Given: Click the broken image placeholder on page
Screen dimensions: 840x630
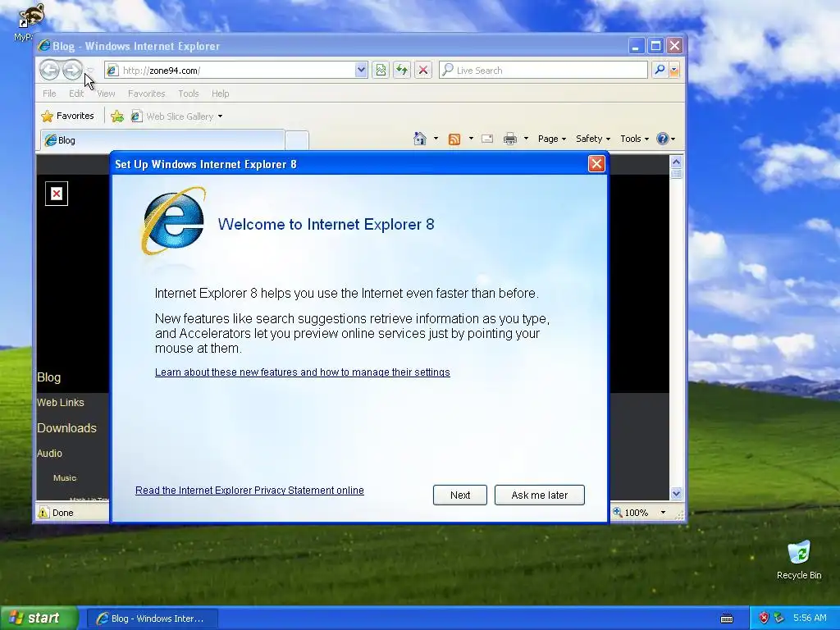Looking at the screenshot, I should 57,194.
